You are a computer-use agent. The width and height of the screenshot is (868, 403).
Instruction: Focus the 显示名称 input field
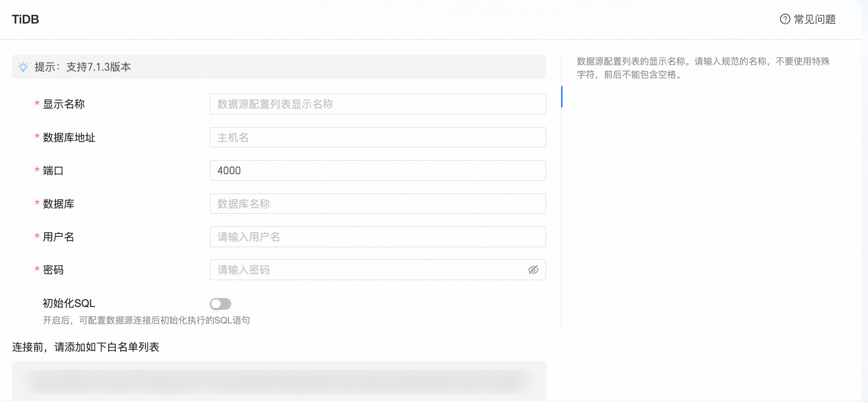(x=378, y=104)
